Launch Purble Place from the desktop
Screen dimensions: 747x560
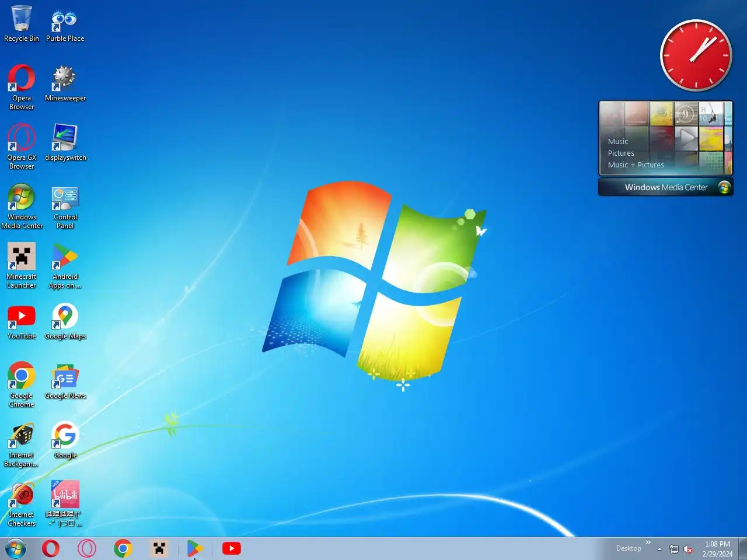tap(65, 24)
